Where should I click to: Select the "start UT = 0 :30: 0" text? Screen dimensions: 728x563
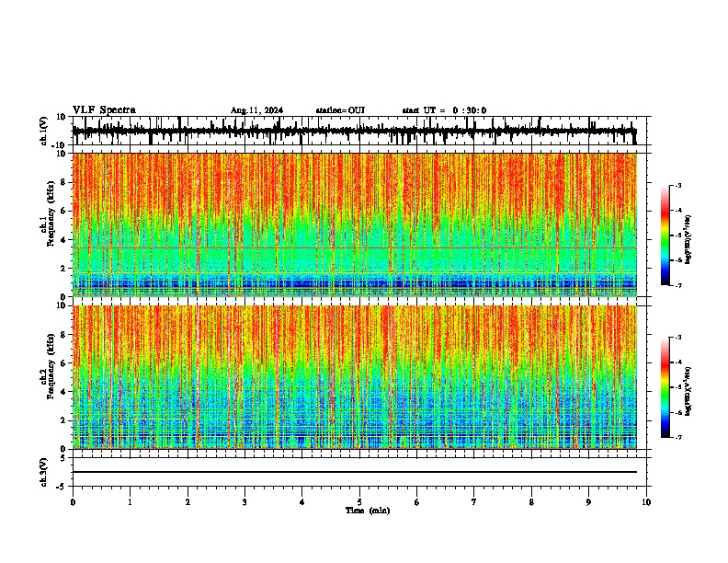coord(444,110)
